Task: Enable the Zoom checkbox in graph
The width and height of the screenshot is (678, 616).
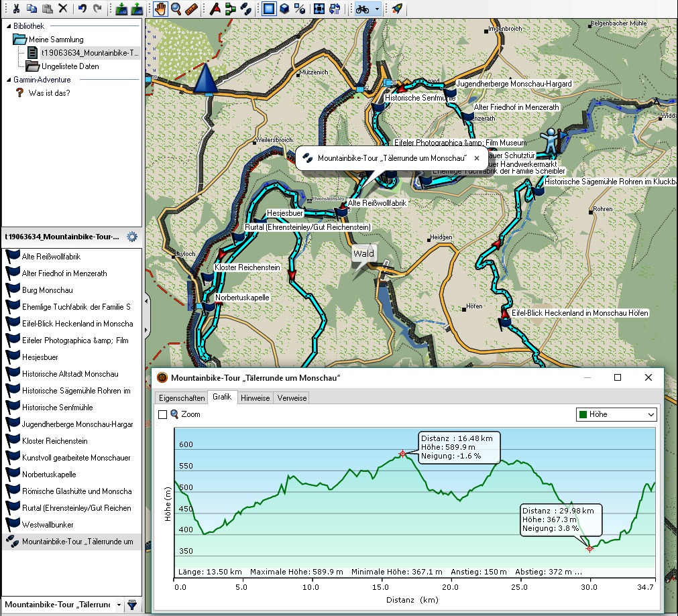Action: point(162,415)
